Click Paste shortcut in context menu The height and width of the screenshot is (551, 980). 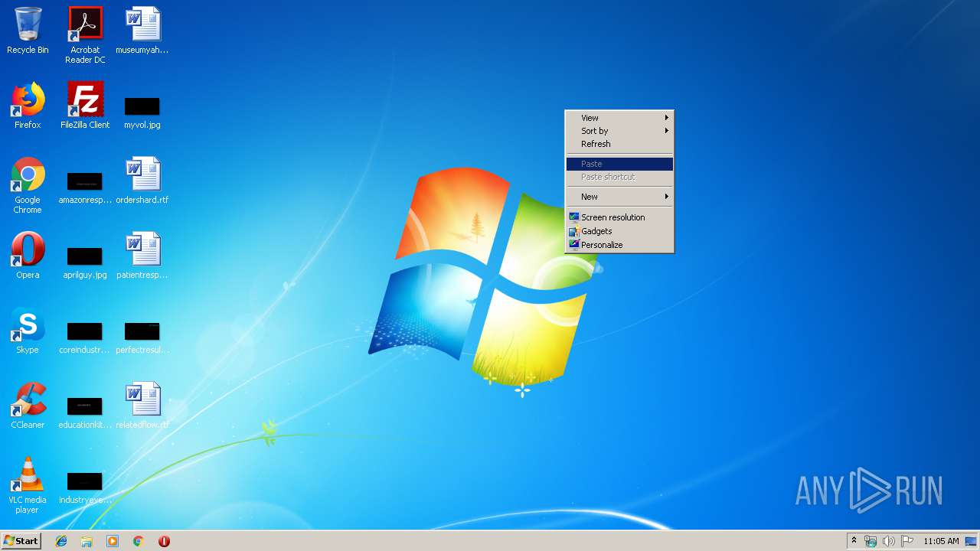(x=619, y=177)
